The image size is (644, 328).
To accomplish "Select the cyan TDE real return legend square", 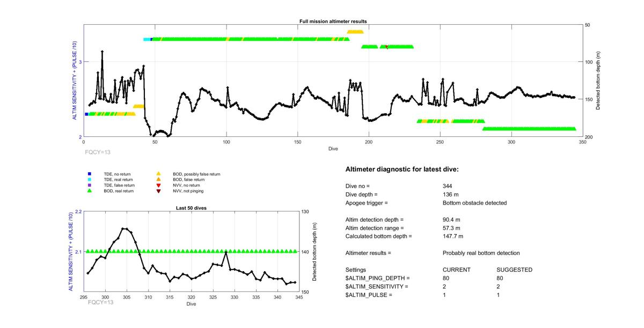I will tap(90, 179).
